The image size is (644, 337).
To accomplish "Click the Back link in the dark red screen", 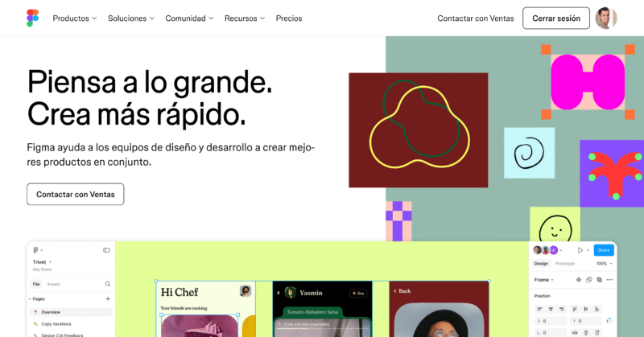I will [x=402, y=290].
